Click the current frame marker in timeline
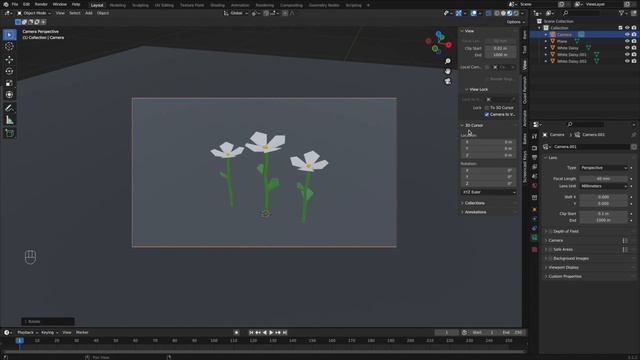The image size is (640, 360). coord(19,340)
